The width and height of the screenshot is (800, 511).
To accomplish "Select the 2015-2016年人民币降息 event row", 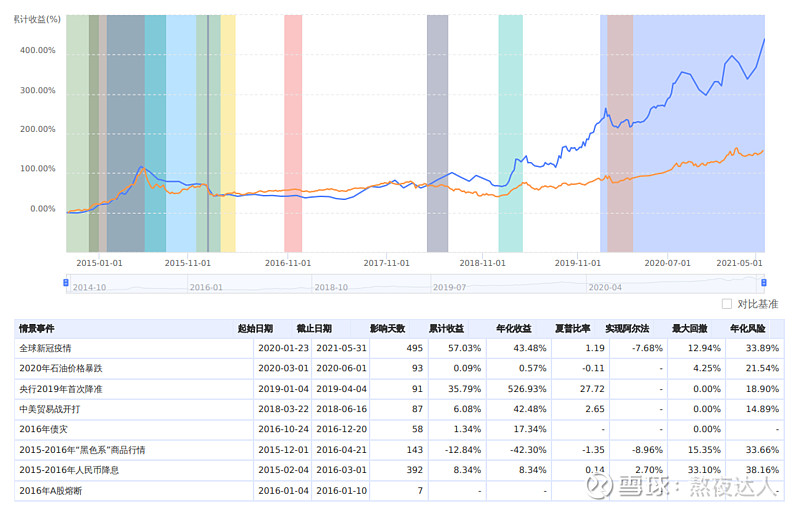I will point(399,470).
